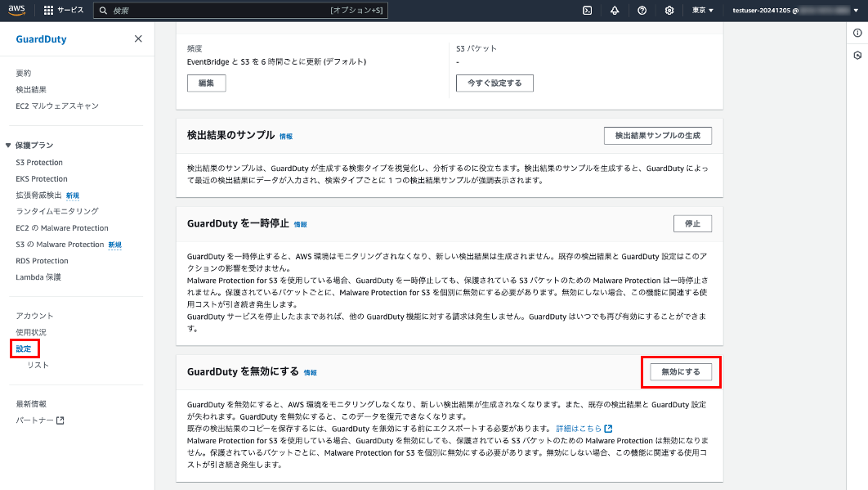Close the GuardDuty side navigation
Image resolution: width=868 pixels, height=490 pixels.
coord(138,38)
